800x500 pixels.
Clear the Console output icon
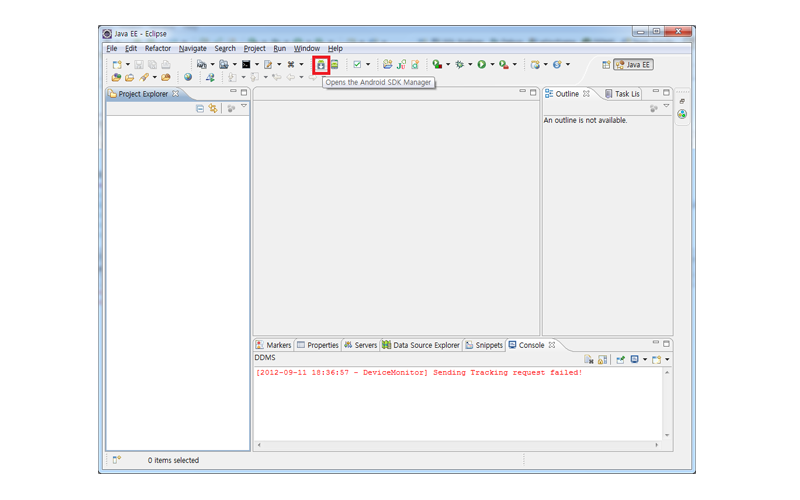click(589, 359)
